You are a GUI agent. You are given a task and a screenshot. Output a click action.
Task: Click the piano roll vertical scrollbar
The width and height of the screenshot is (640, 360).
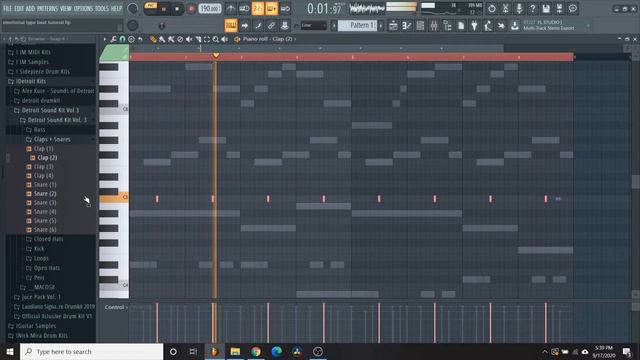(x=636, y=182)
